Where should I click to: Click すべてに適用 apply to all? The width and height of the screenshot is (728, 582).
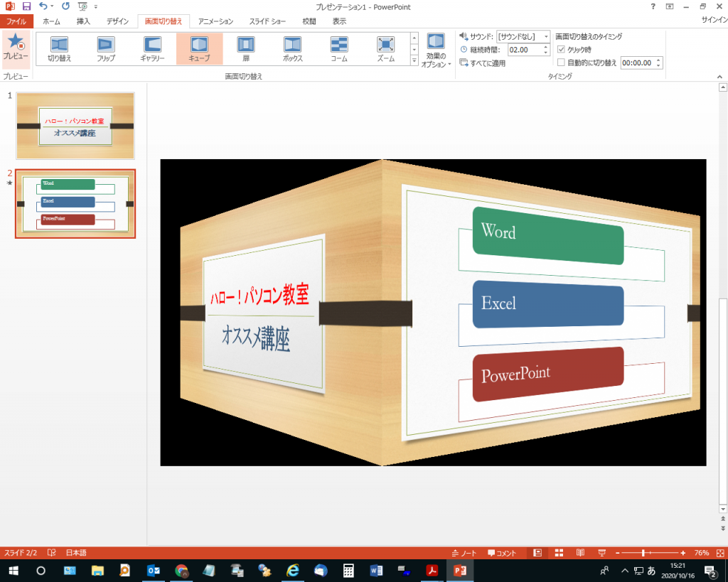pos(483,63)
